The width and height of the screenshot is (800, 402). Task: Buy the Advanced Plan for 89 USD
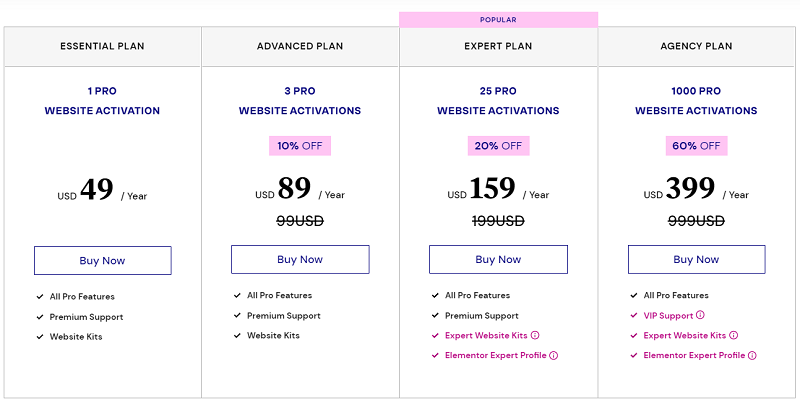(300, 259)
